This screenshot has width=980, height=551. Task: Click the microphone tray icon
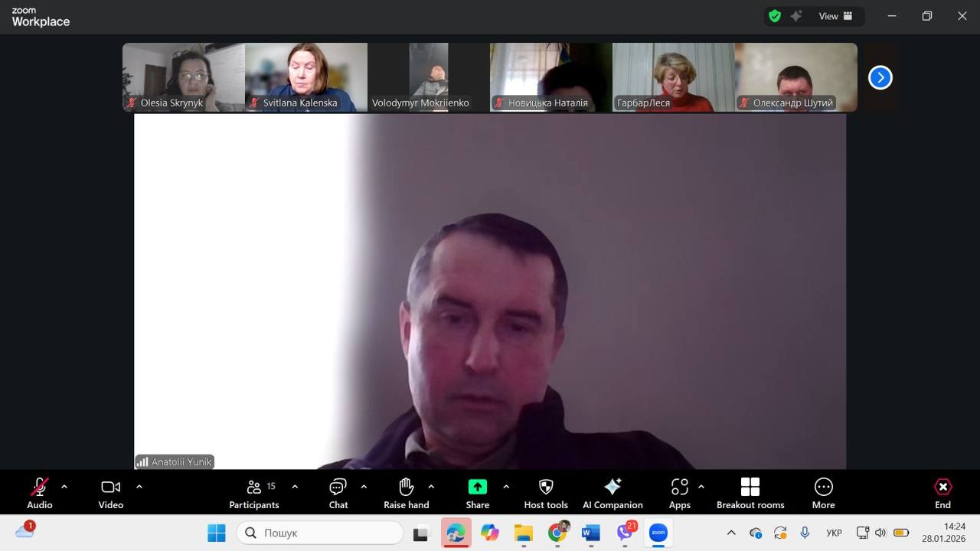805,533
